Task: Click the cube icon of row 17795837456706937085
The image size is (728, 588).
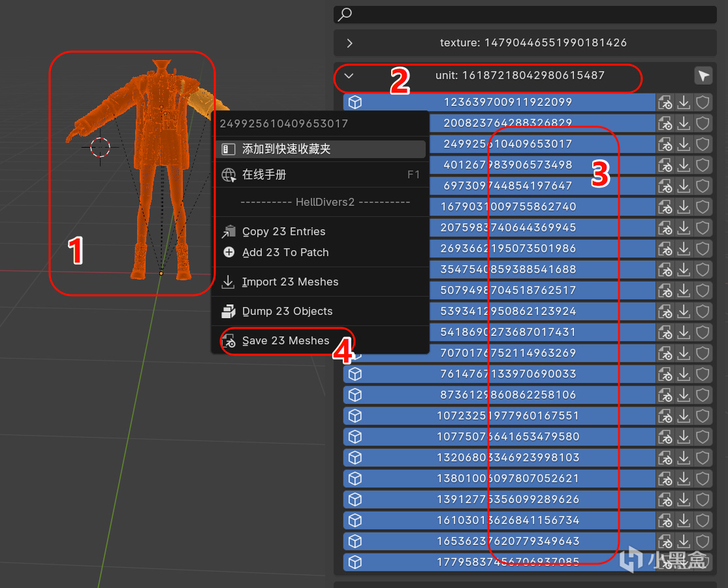Action: coord(355,562)
